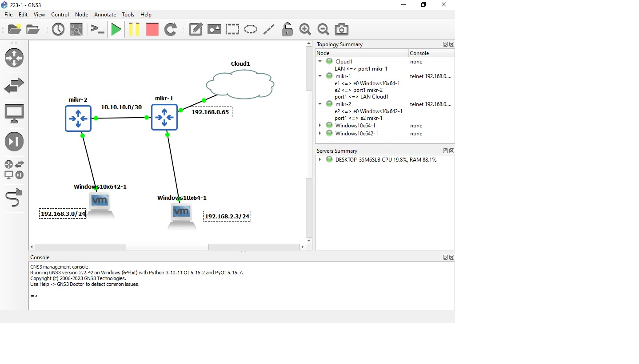Open the Control menu

click(60, 15)
